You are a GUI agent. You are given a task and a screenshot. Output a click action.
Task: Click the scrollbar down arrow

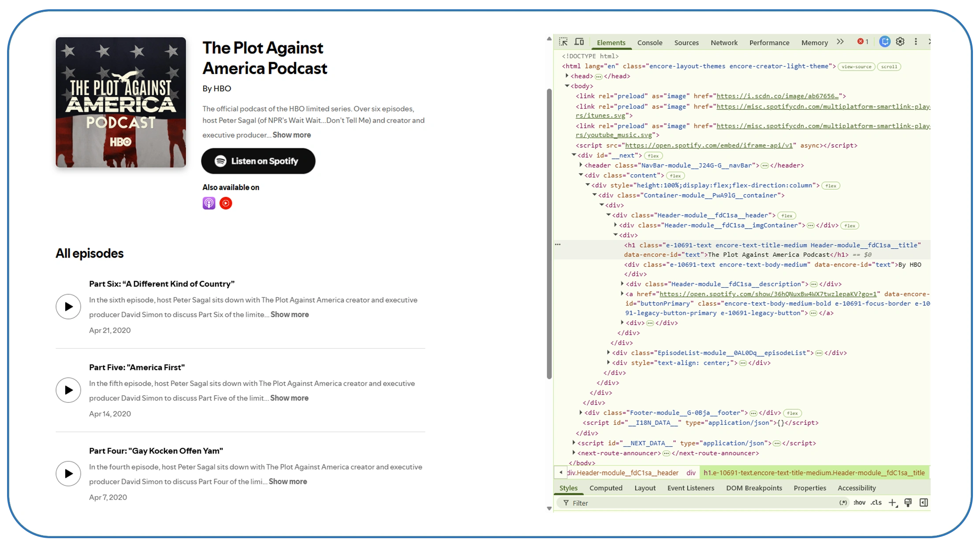(549, 509)
